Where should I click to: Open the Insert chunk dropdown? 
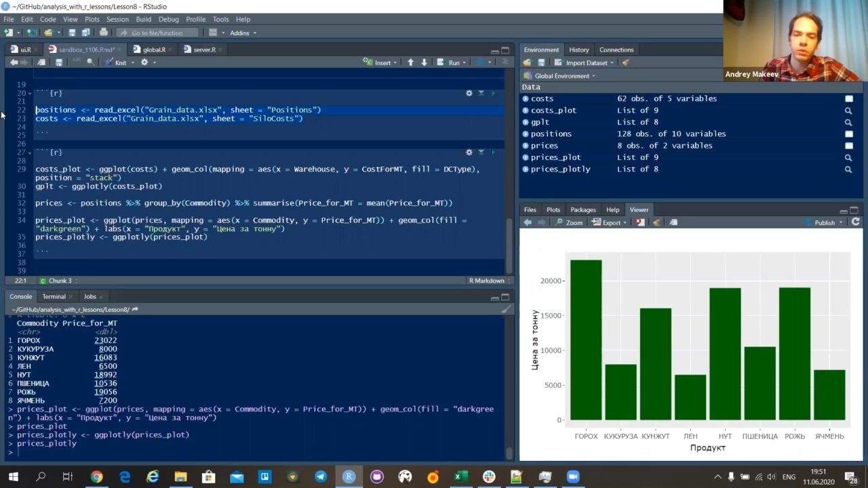(396, 62)
